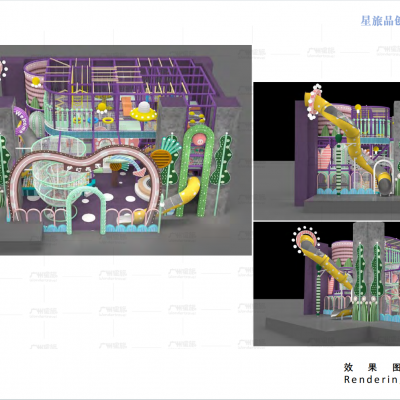This screenshot has width=400, height=400.
Task: Click the blue 星旅品创 title text
Action: point(380,21)
